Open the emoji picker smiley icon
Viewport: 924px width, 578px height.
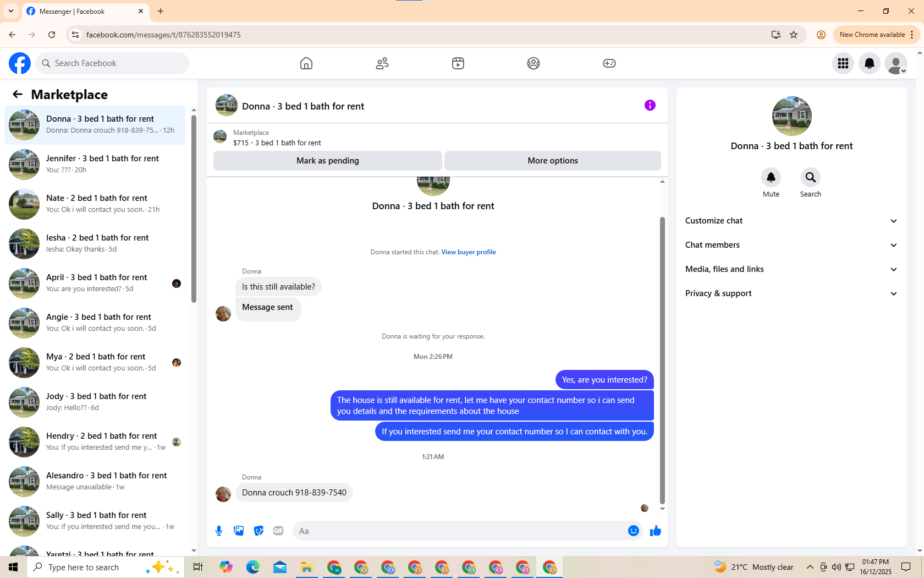click(x=634, y=531)
